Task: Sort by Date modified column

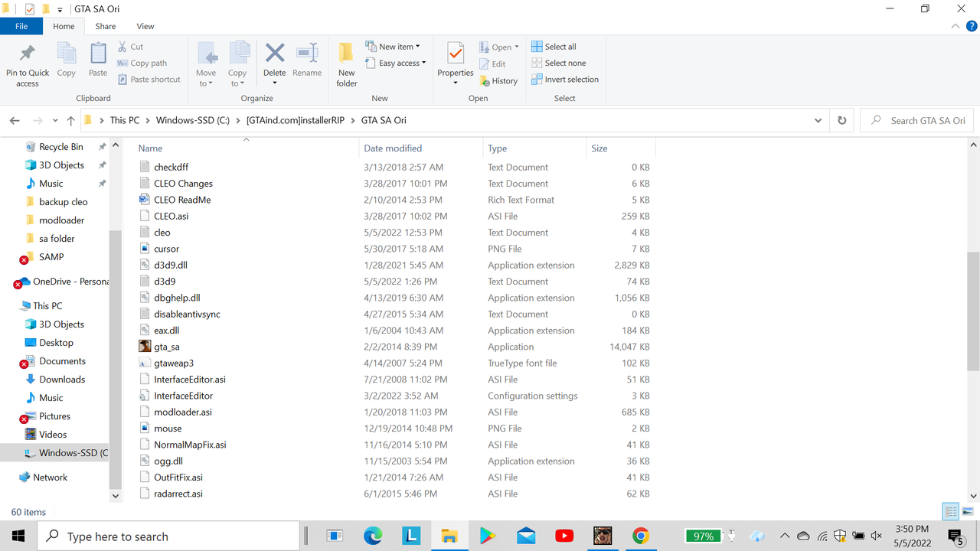Action: [421, 148]
